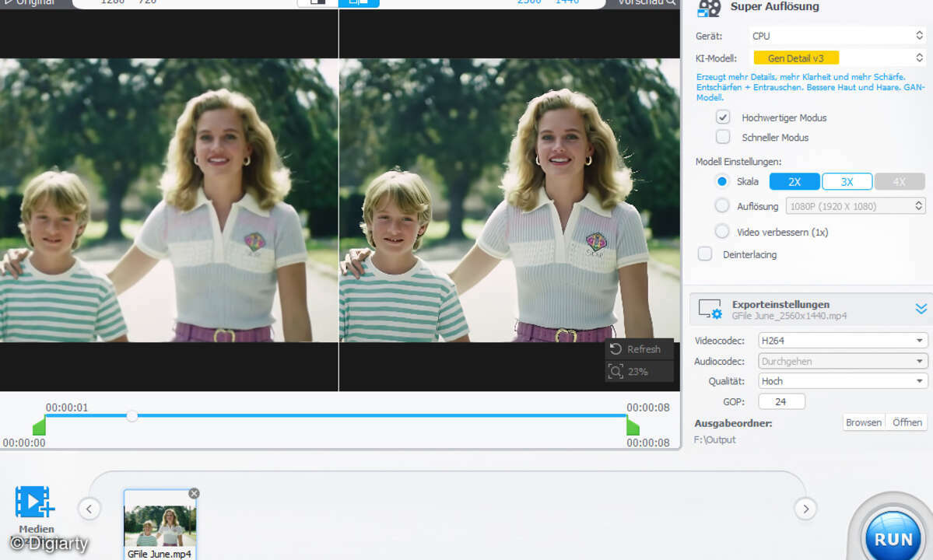Click the F:\Output folder path
Viewport: 933px width, 560px height.
(714, 439)
